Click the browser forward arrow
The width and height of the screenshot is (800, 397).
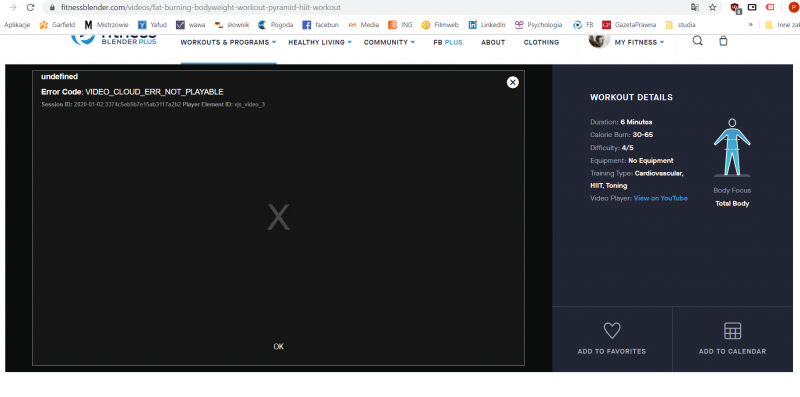pos(13,8)
